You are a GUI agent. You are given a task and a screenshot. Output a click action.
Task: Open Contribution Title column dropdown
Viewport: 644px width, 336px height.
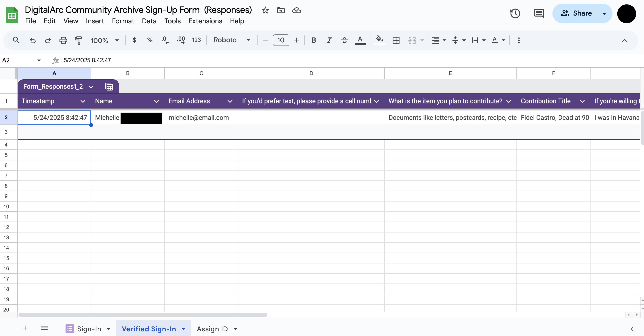[x=582, y=101]
